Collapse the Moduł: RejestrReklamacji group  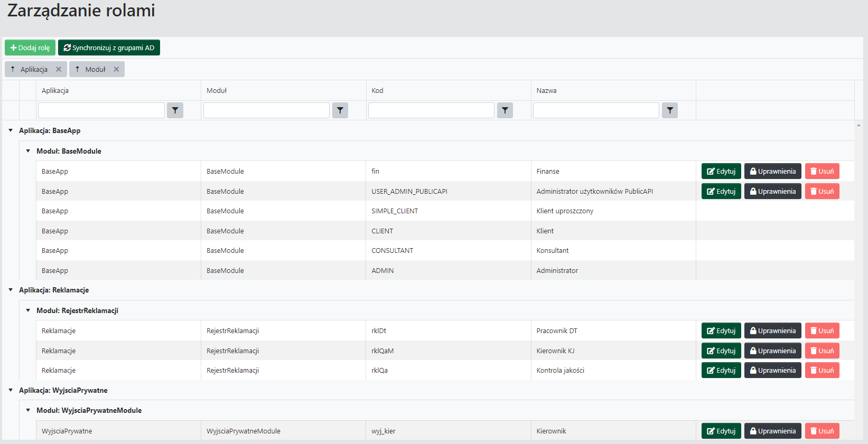tap(28, 310)
